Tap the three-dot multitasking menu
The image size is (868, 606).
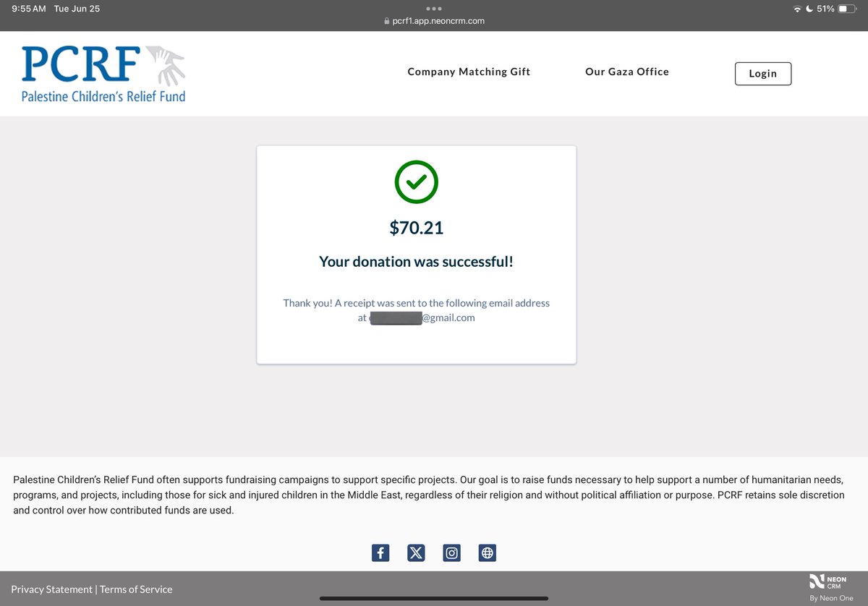(434, 9)
